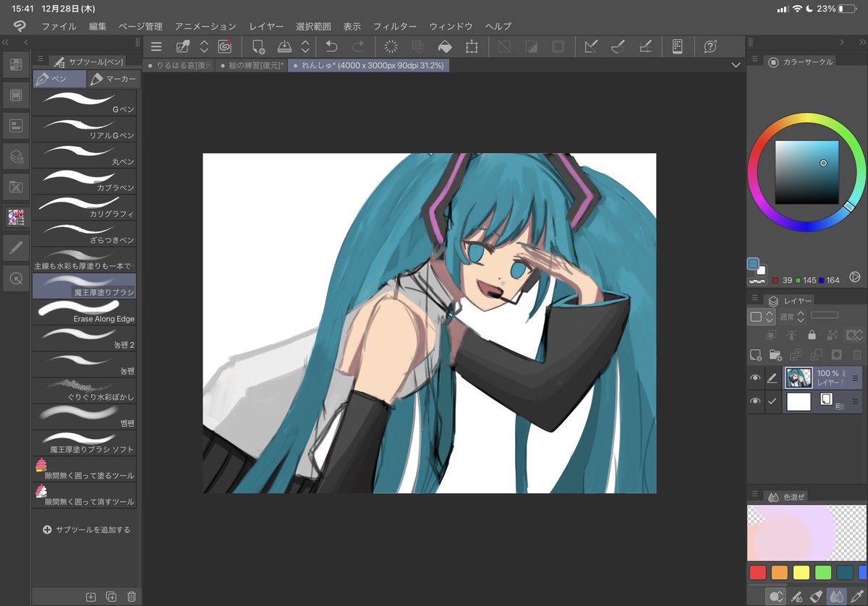The image size is (868, 606).
Task: Click the new canvas icon
Action: 258,46
